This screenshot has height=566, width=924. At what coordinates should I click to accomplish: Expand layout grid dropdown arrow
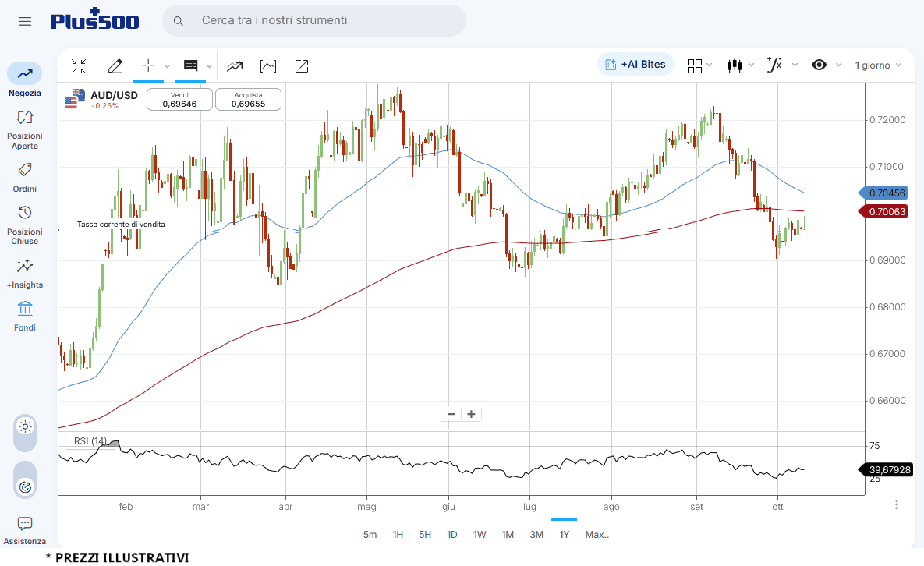[710, 65]
